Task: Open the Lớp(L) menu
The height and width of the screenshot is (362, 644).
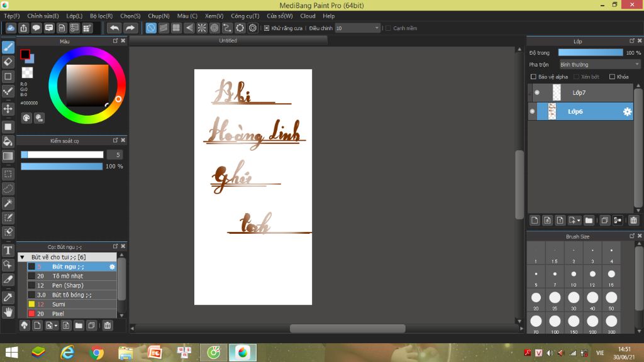Action: point(74,16)
